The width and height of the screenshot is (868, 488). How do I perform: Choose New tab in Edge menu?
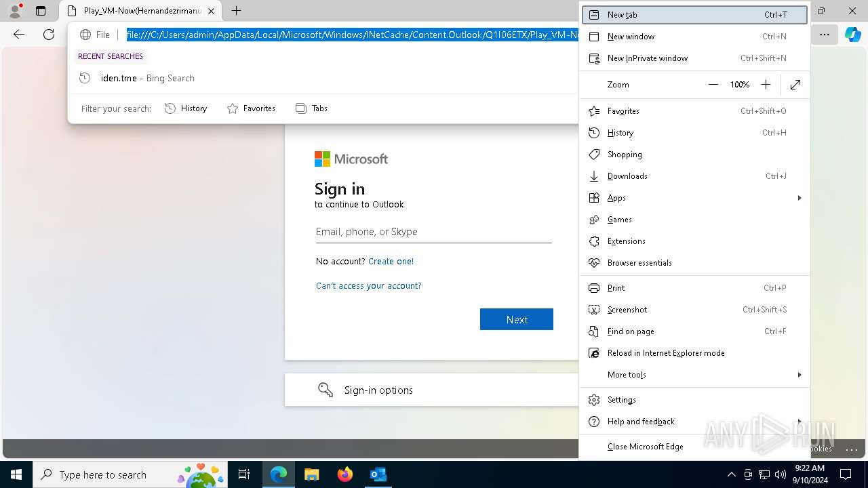click(x=694, y=15)
